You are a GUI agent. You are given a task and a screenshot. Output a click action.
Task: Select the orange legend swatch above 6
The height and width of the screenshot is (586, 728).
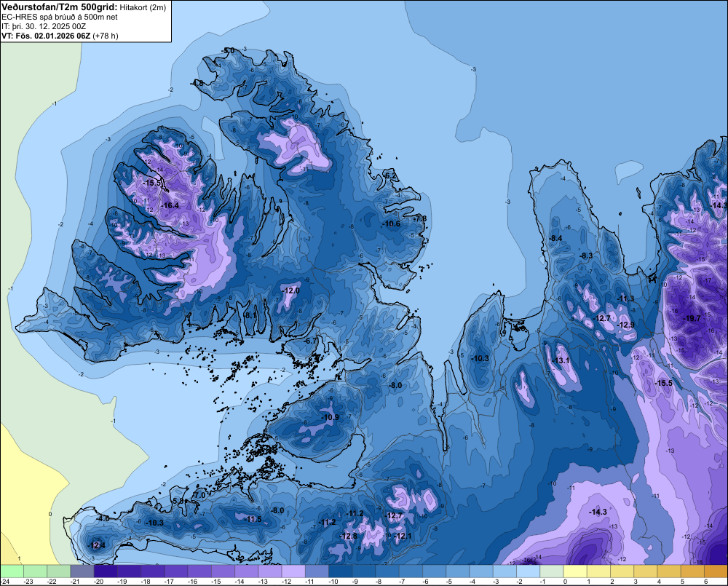[x=716, y=571]
